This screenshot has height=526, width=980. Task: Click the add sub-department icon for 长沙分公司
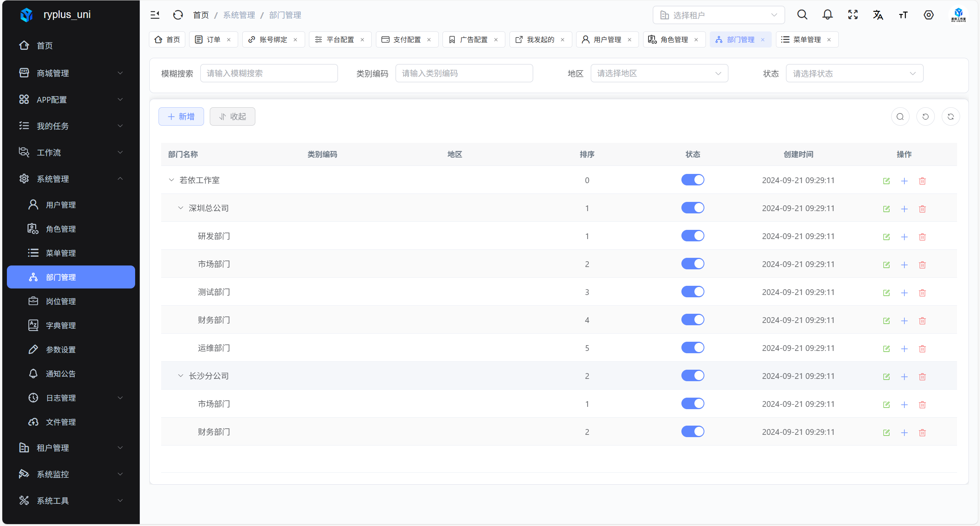[904, 377]
